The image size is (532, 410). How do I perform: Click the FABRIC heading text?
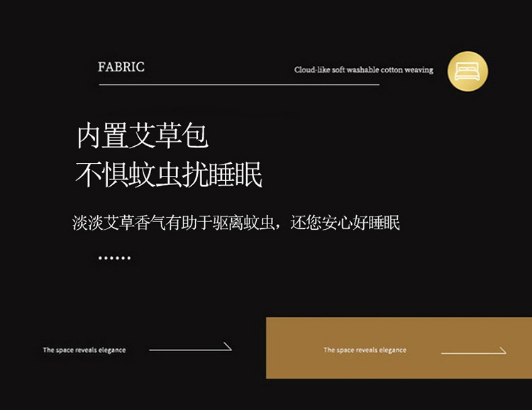pos(121,67)
